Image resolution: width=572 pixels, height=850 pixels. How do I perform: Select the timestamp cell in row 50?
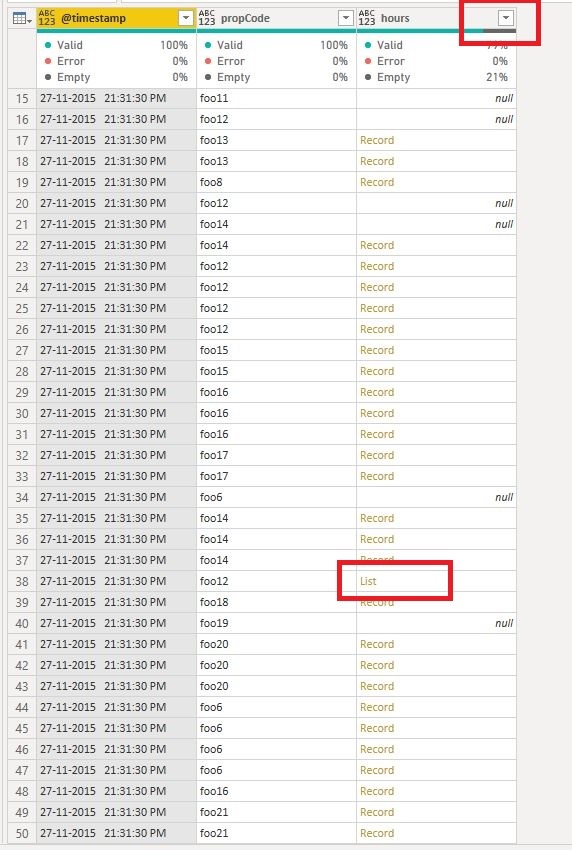116,833
